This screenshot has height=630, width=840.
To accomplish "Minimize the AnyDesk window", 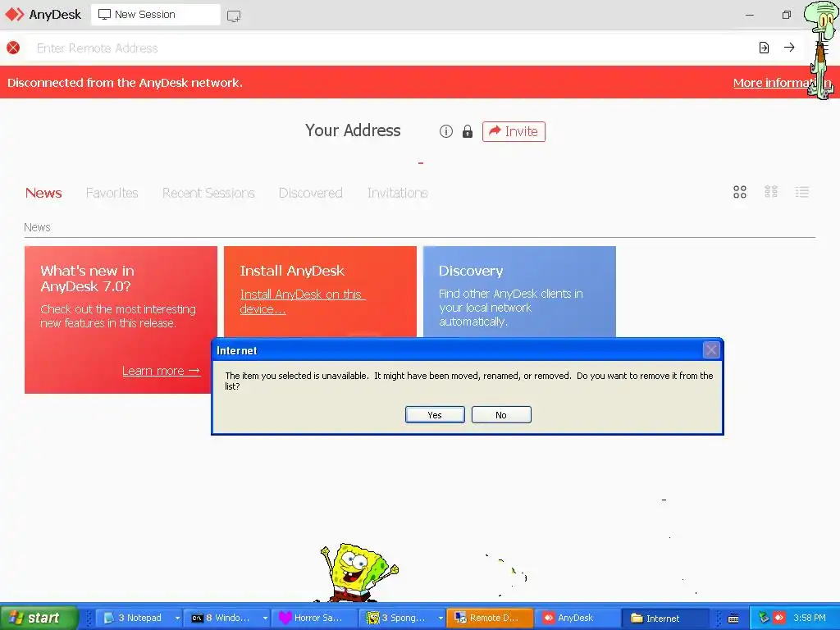I will click(x=750, y=15).
